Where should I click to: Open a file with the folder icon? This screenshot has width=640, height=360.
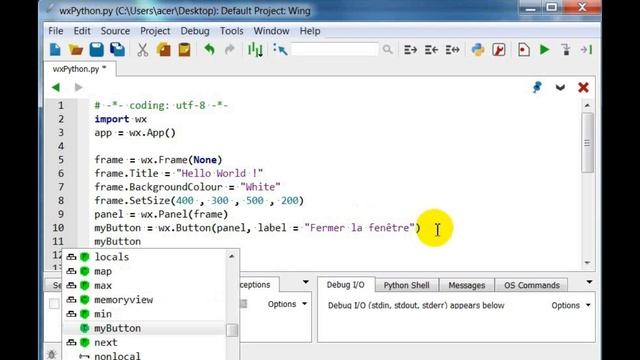[x=76, y=50]
